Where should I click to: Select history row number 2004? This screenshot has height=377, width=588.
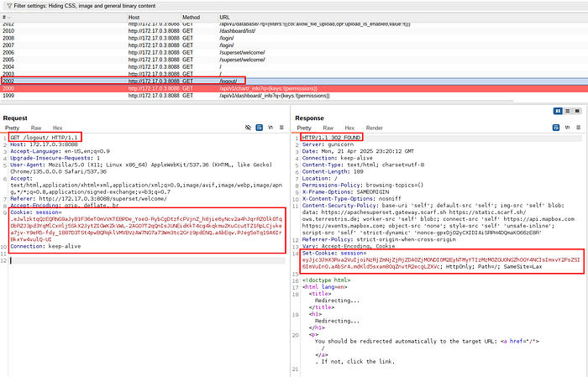[294, 66]
